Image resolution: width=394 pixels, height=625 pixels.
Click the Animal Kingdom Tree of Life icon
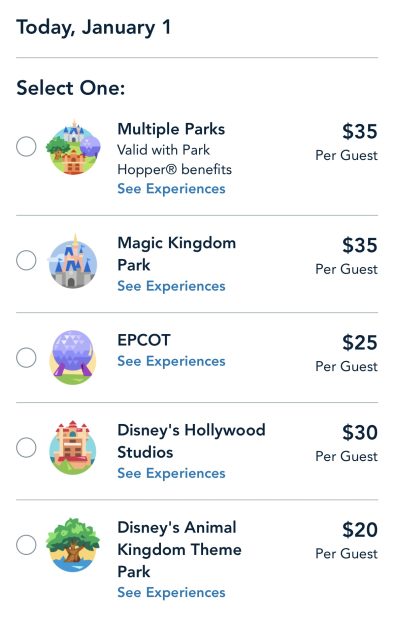click(73, 545)
